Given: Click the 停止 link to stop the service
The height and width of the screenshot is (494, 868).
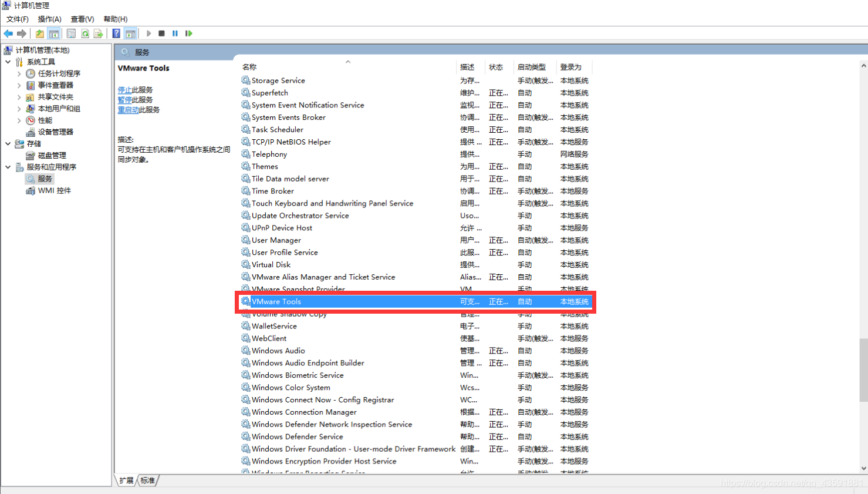Looking at the screenshot, I should pyautogui.click(x=124, y=90).
